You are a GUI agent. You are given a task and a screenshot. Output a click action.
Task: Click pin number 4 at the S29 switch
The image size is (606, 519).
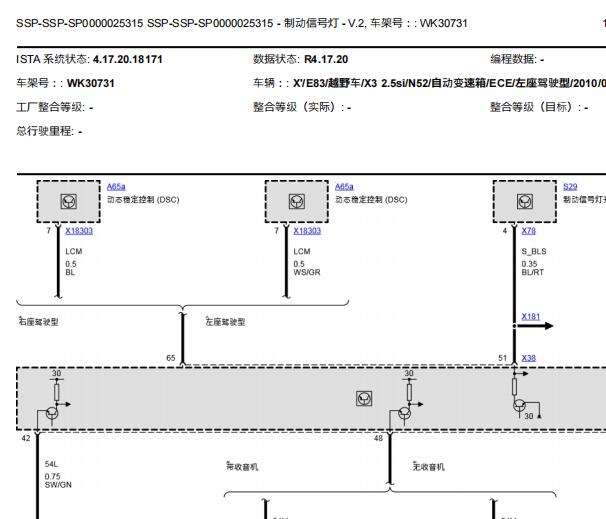coord(505,231)
